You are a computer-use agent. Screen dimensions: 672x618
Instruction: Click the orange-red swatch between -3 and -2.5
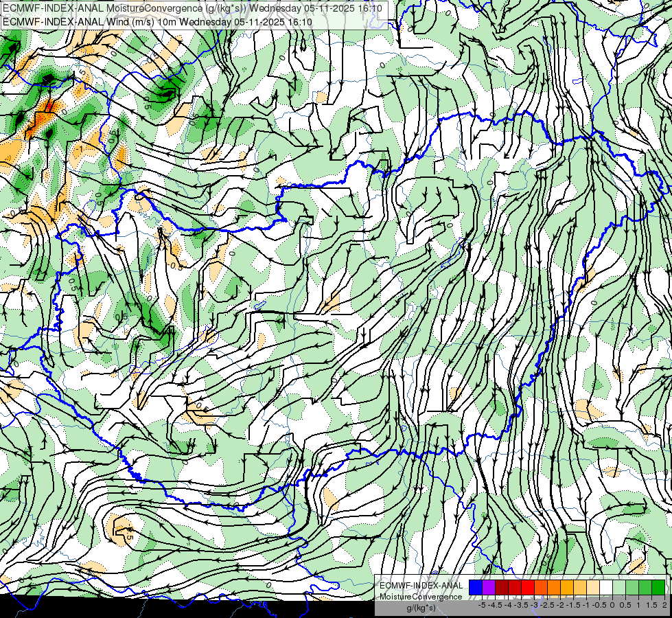pyautogui.click(x=541, y=587)
